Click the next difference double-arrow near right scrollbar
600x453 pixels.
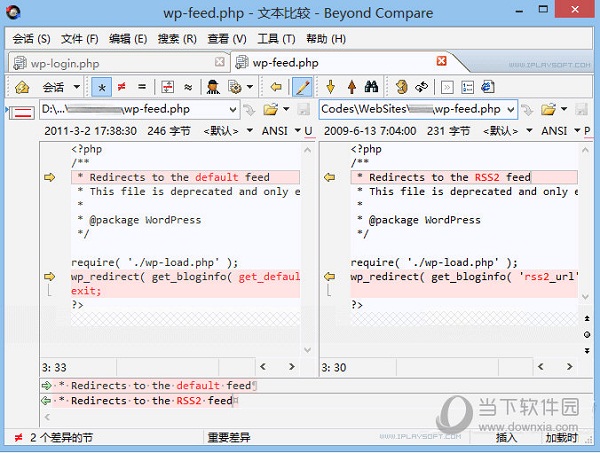click(587, 350)
